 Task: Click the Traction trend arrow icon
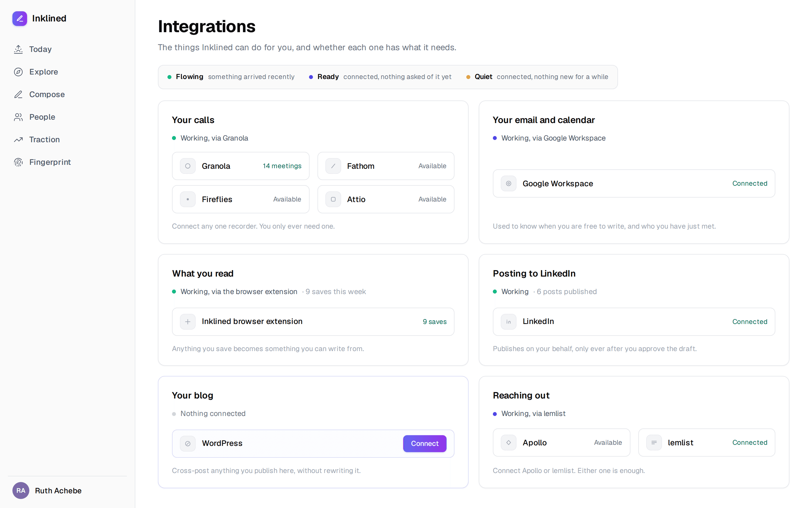[18, 139]
